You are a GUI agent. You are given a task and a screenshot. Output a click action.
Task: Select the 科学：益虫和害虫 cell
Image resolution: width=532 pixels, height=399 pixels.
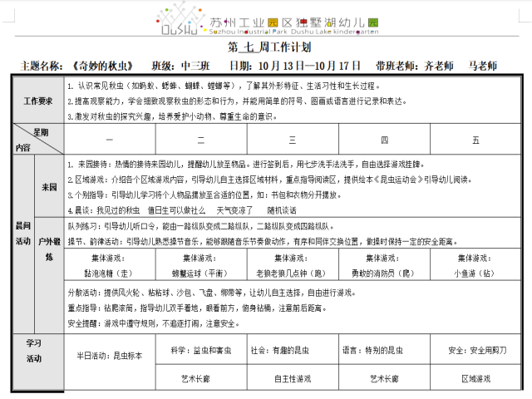(x=201, y=351)
